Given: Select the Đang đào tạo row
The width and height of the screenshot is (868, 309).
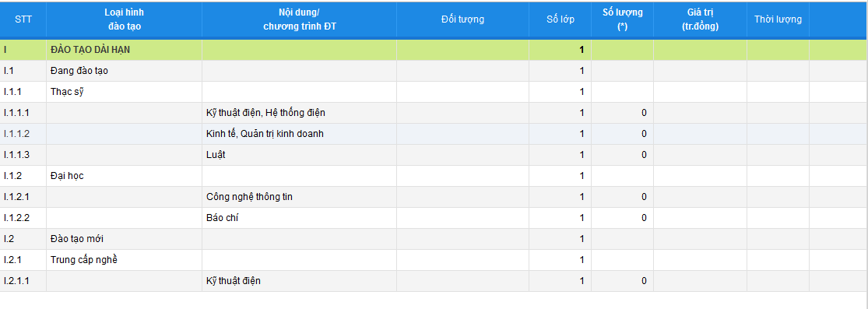Looking at the screenshot, I should coord(434,70).
